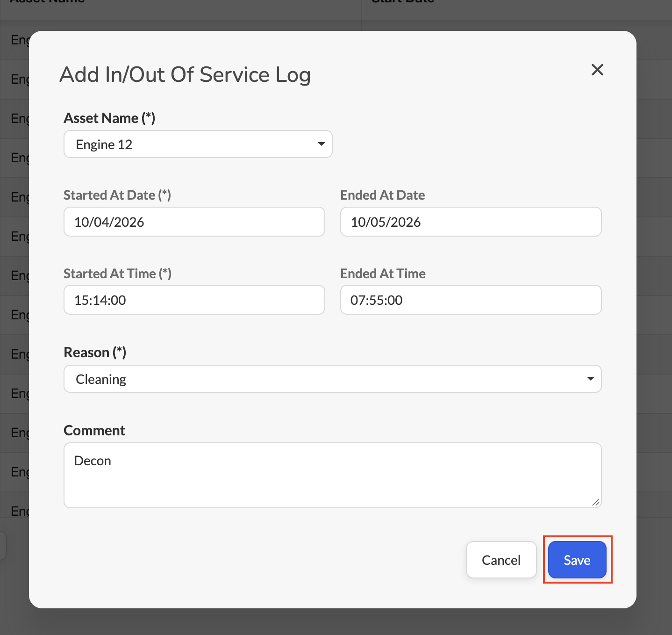This screenshot has height=635, width=672.
Task: Click the 'Reason (*)' label
Action: coord(95,352)
